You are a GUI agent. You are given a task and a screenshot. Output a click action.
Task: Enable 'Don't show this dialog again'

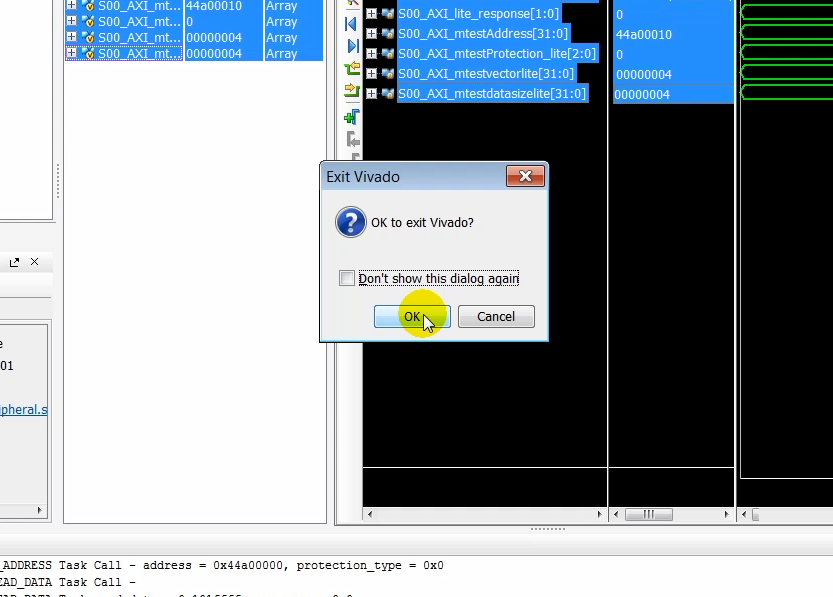tap(347, 279)
